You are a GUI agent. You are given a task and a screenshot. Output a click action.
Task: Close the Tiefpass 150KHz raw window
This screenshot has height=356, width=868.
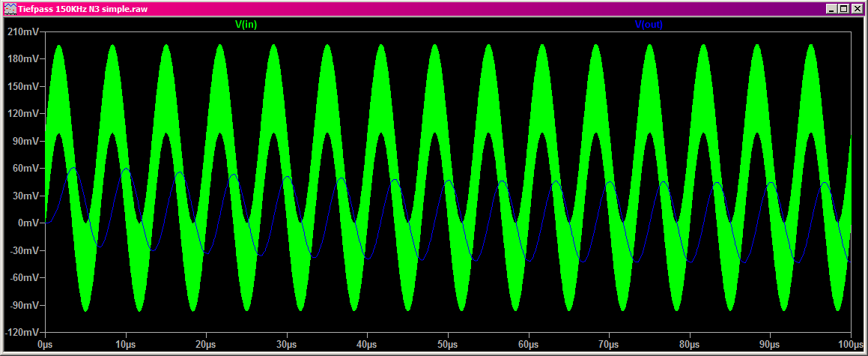pyautogui.click(x=857, y=8)
